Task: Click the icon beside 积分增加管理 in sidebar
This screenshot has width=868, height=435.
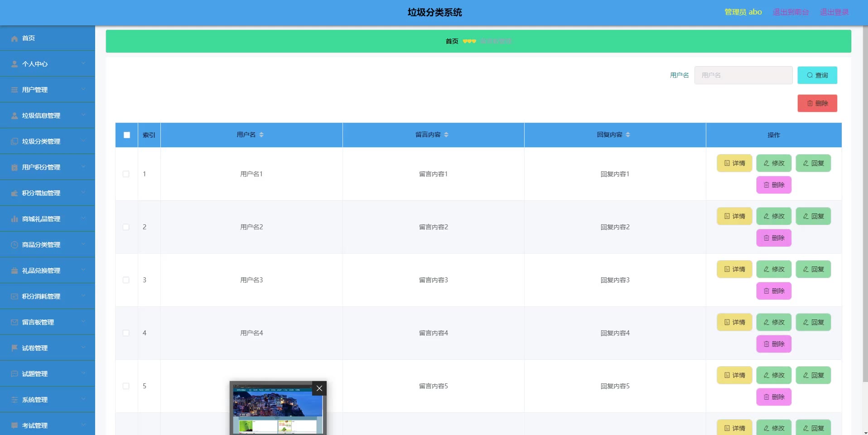Action: (x=14, y=193)
